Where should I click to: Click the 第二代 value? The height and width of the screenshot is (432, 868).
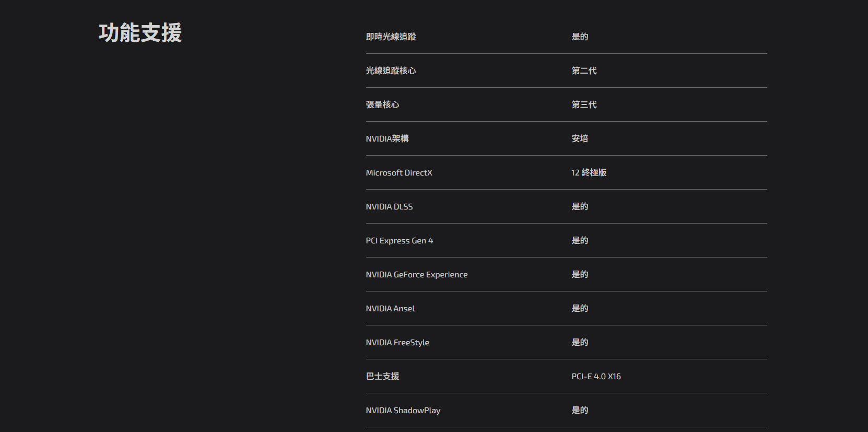[584, 71]
